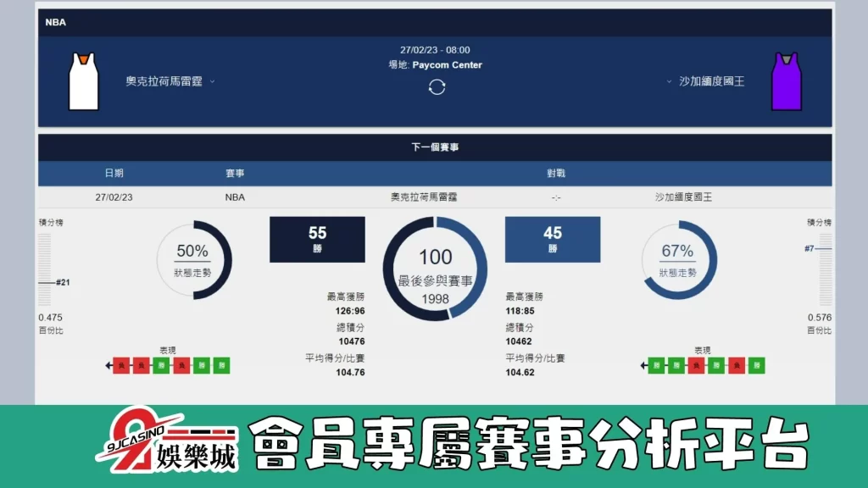Open the 50% 狀態走勢 gauge
The image size is (868, 488).
click(x=195, y=260)
